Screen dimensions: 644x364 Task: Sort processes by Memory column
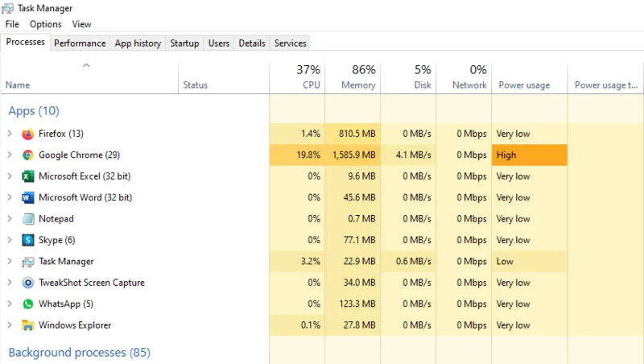(x=353, y=78)
